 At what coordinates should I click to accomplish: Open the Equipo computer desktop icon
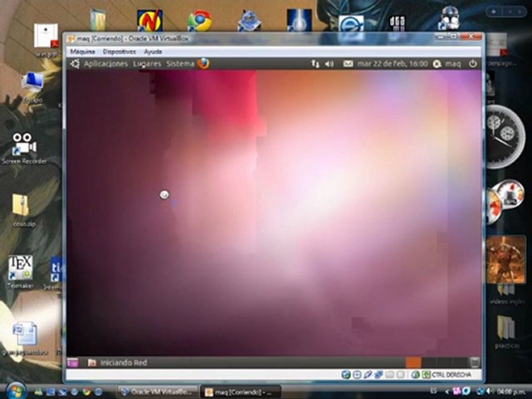32,87
